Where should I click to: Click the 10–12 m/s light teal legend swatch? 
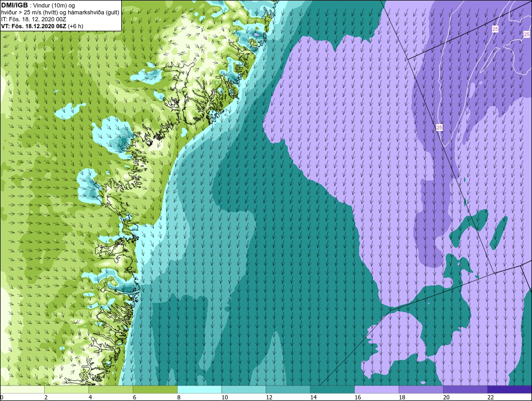coord(244,389)
